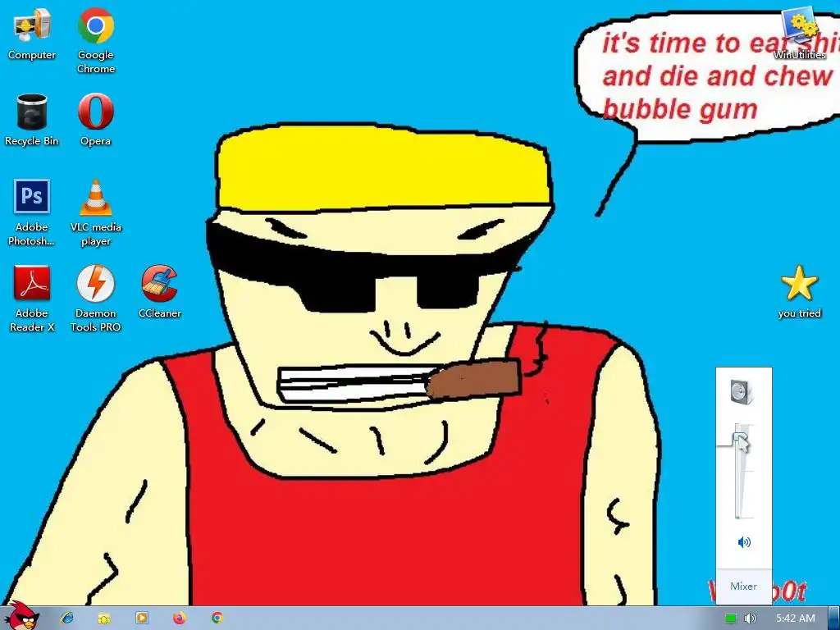
Task: Click the 5:42 AM clock
Action: (796, 619)
